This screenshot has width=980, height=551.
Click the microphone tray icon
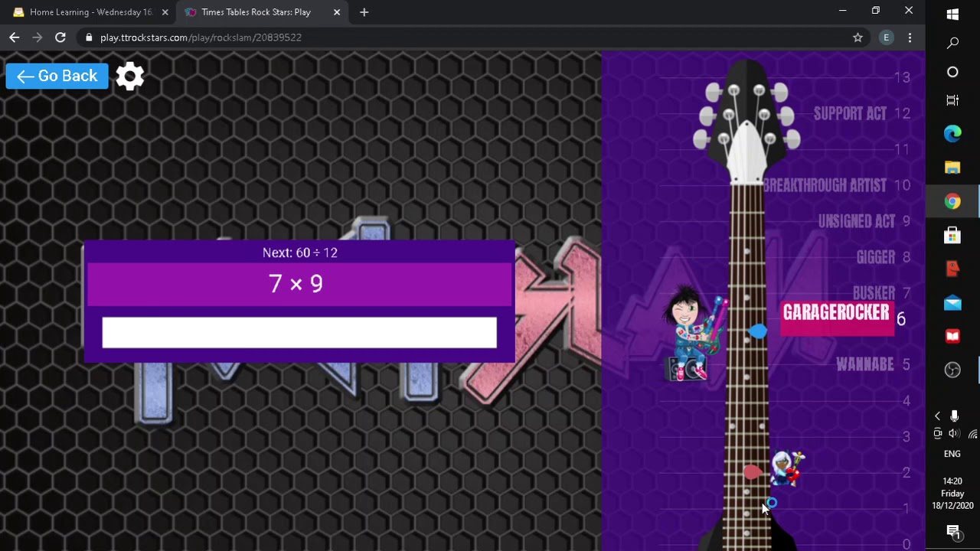pyautogui.click(x=954, y=416)
